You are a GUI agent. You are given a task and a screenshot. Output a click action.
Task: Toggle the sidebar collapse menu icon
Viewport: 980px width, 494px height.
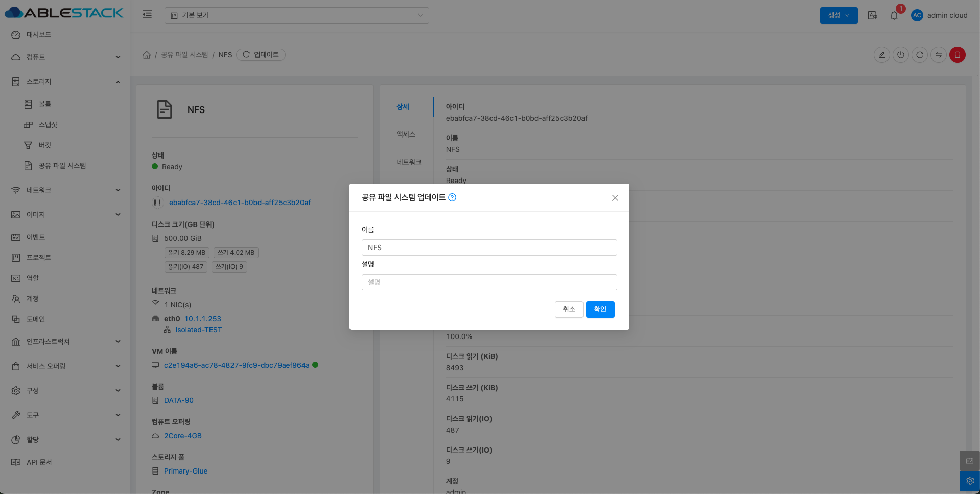click(x=147, y=15)
